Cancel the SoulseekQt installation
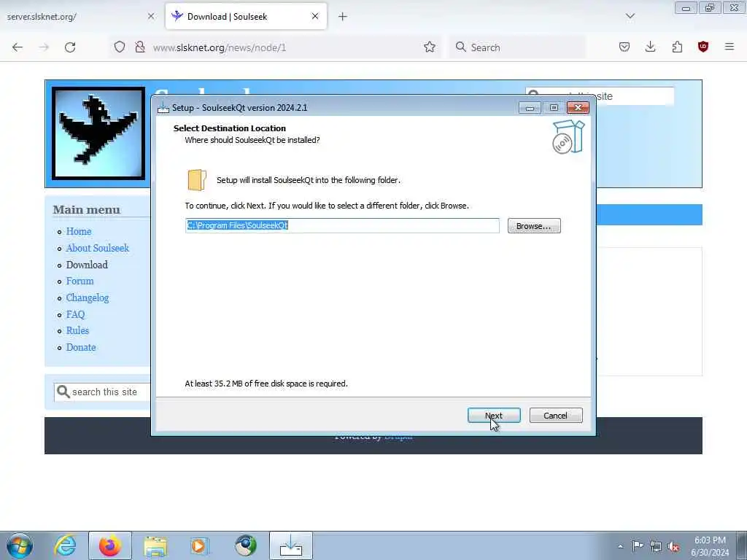The width and height of the screenshot is (747, 560). click(555, 415)
